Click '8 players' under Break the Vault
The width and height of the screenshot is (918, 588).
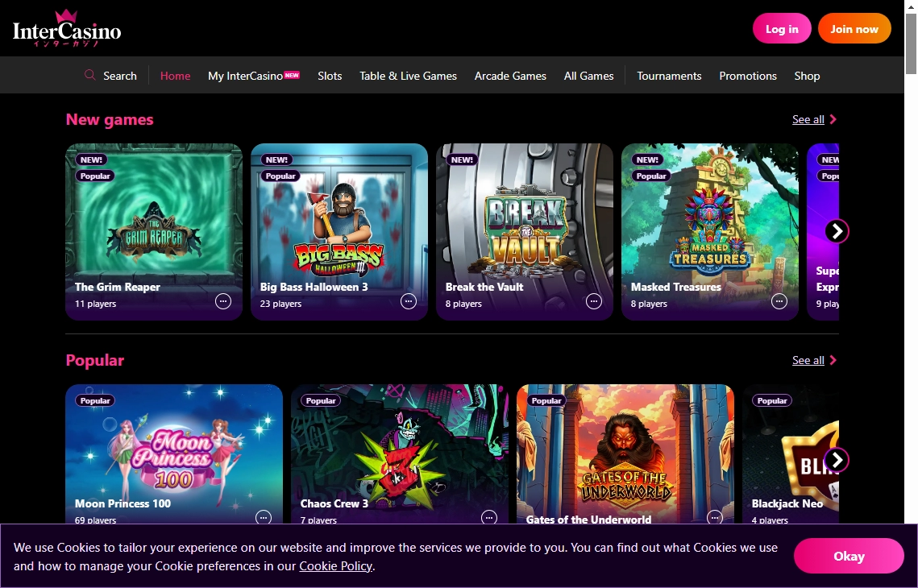pos(463,304)
